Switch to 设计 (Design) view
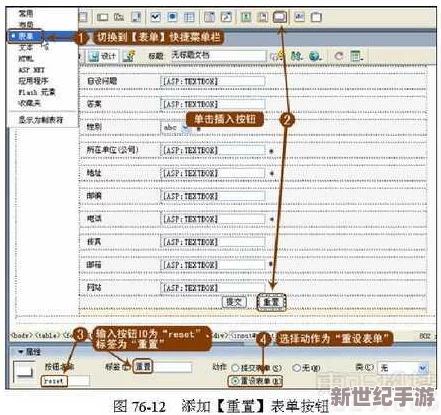Screen dimensions: 441x415 tap(103, 56)
